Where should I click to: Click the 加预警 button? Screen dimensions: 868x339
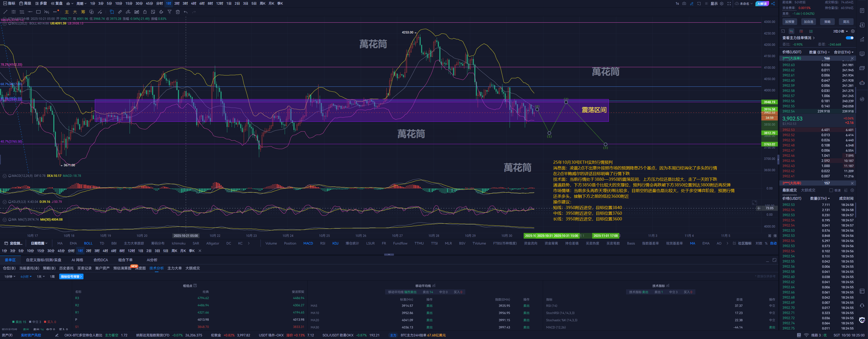coord(789,22)
